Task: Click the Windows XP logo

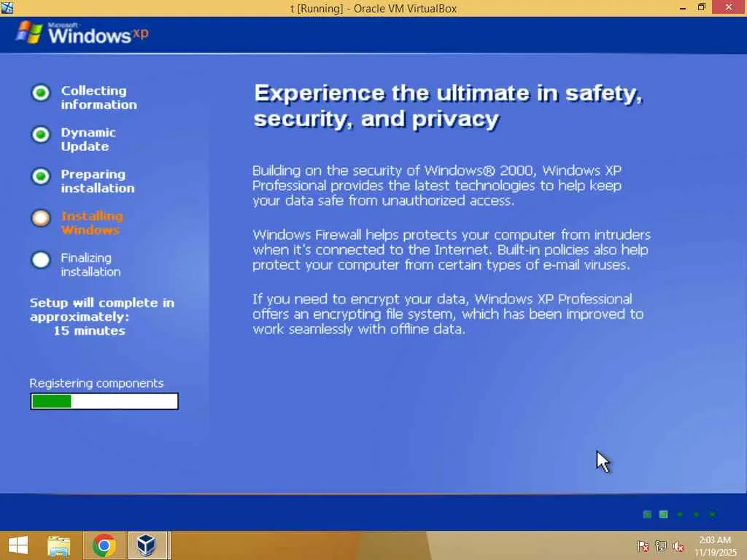Action: (82, 34)
